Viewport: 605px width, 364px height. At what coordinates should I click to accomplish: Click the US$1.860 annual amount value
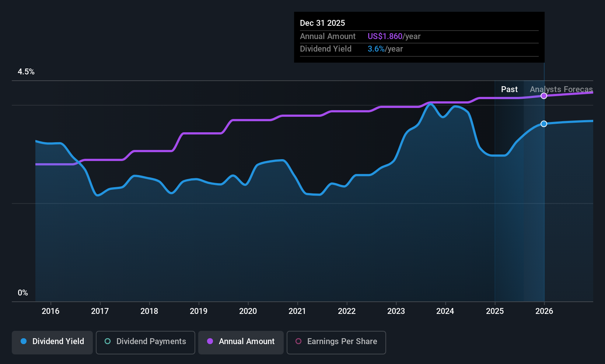click(x=385, y=36)
